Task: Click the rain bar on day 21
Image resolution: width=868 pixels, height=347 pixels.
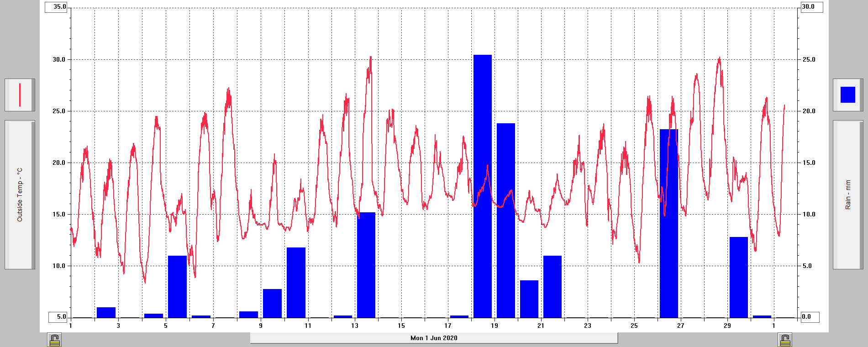Action: coord(552,287)
